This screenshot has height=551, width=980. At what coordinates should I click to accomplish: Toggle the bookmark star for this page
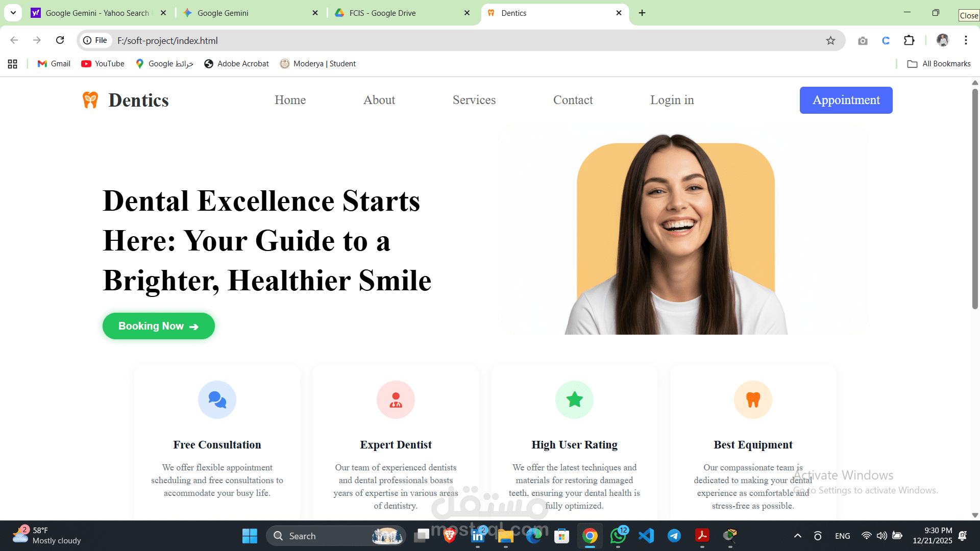coord(830,40)
